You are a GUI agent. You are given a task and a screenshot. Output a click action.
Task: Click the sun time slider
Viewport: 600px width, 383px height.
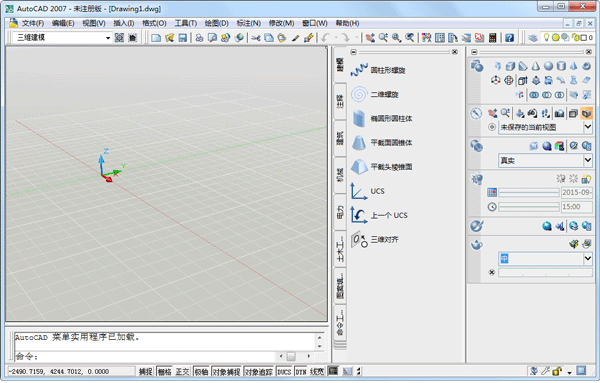click(x=529, y=207)
